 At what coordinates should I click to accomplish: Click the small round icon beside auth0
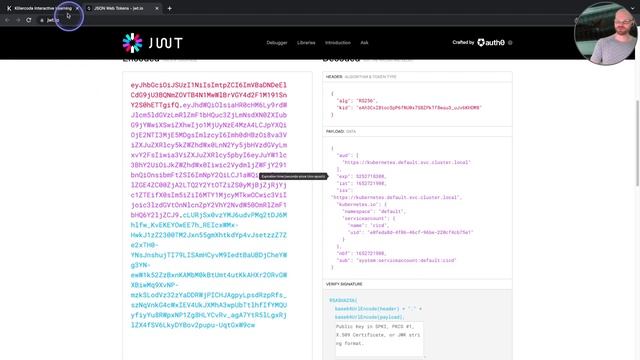[510, 42]
